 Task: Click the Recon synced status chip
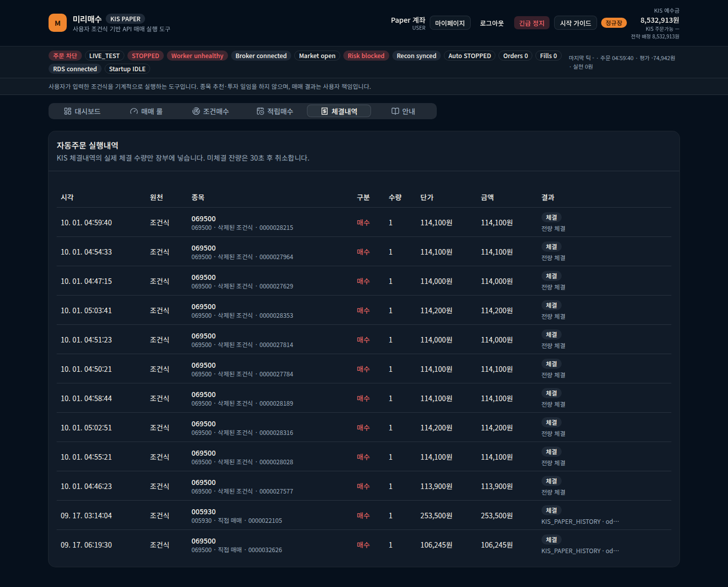tap(417, 56)
